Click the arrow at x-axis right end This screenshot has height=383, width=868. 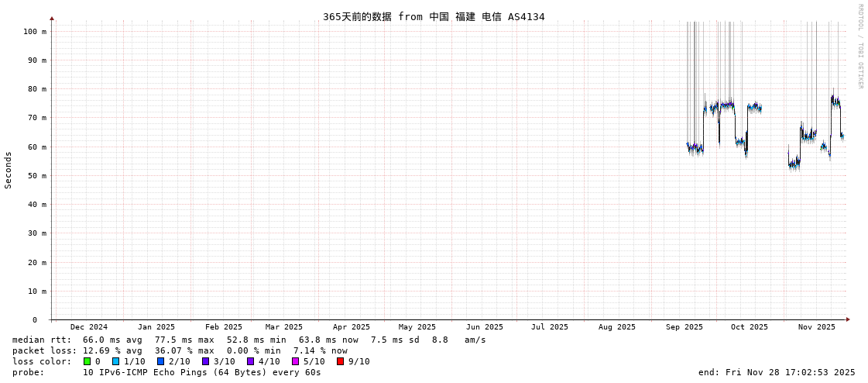[848, 319]
